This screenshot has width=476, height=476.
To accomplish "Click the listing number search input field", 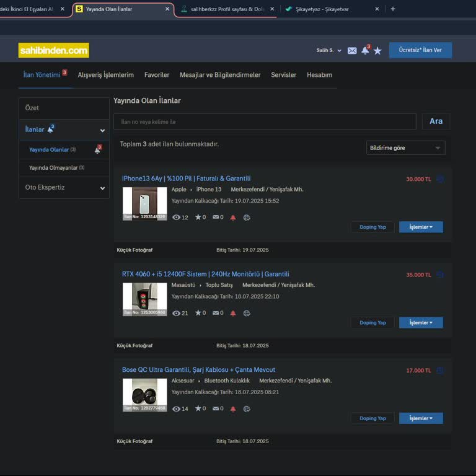I will [x=265, y=122].
